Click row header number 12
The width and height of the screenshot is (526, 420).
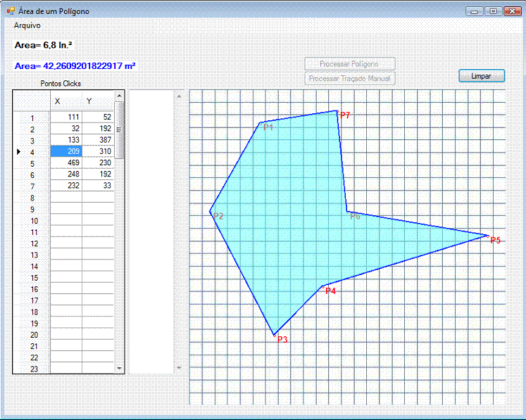tap(32, 243)
